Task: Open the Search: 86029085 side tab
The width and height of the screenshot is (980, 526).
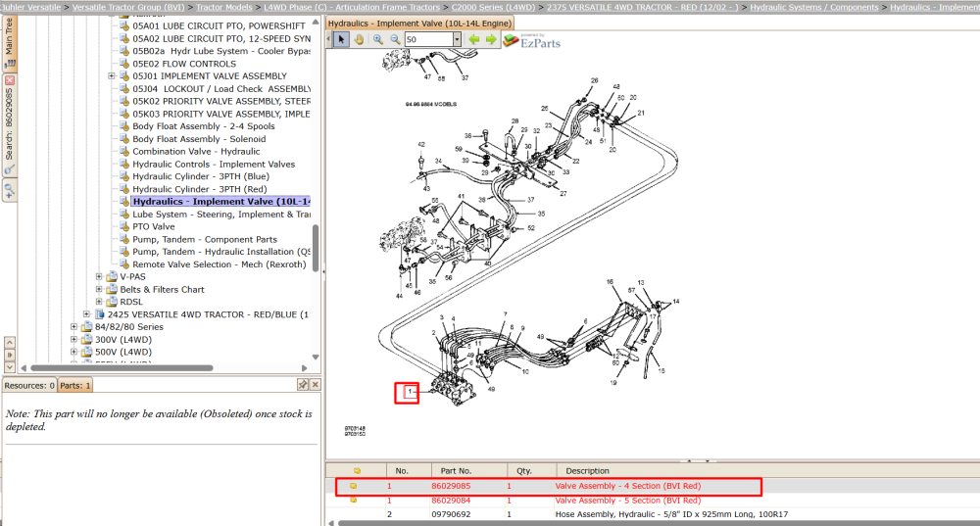Action: point(10,125)
